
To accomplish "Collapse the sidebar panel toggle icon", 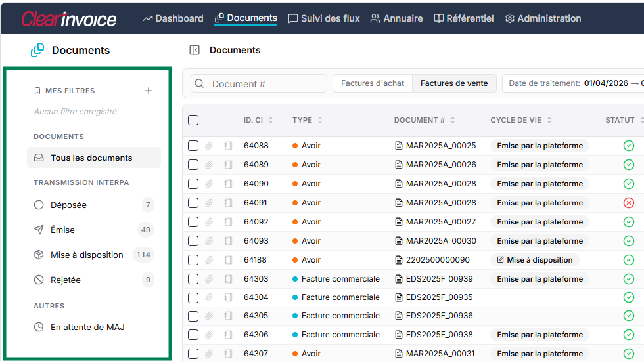I will (195, 50).
